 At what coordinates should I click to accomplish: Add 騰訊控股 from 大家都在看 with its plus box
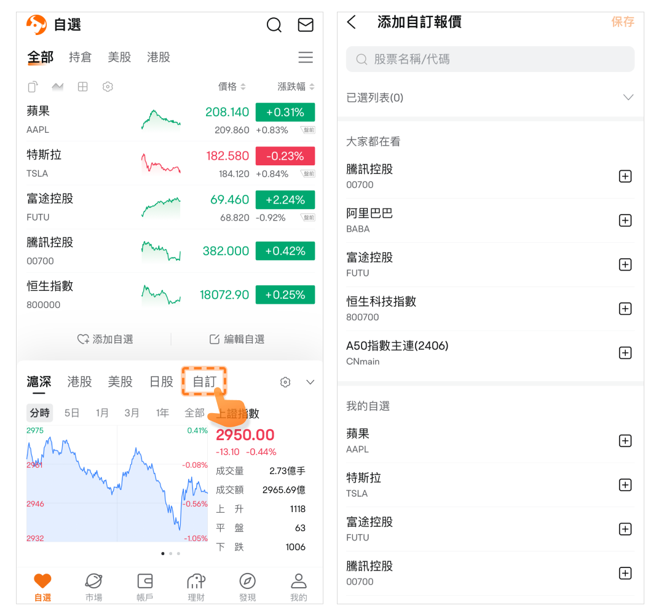pyautogui.click(x=625, y=176)
